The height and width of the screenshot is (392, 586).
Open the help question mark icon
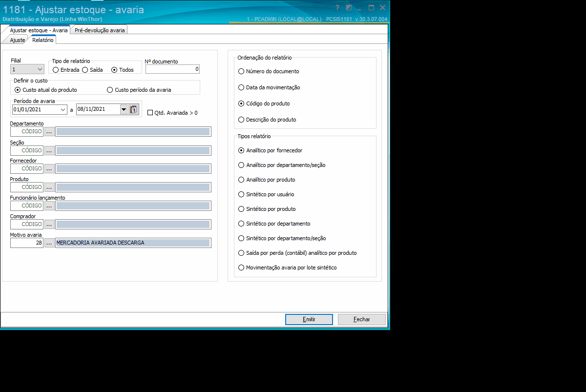pyautogui.click(x=337, y=8)
